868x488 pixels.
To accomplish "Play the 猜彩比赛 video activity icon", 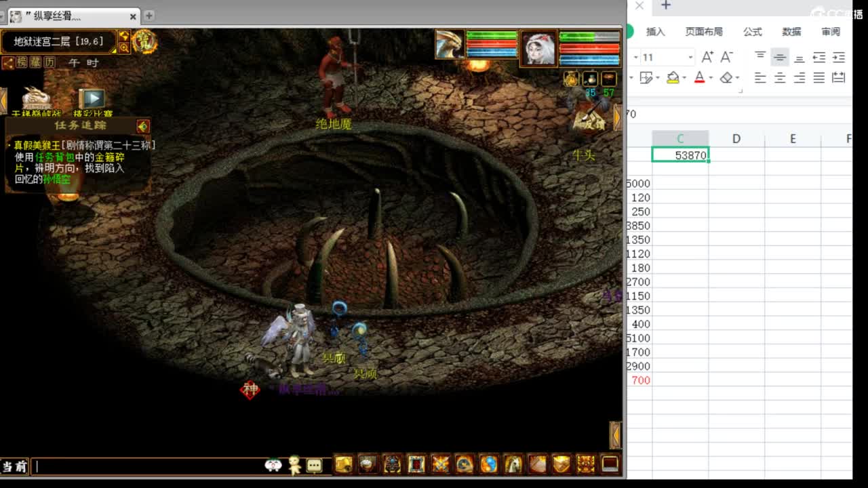I will 92,99.
